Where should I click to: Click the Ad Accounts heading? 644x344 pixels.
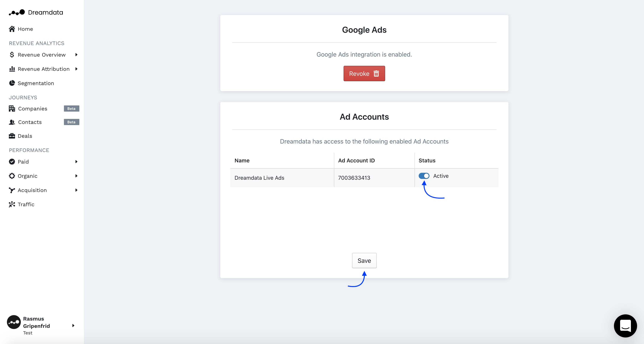[x=364, y=117]
